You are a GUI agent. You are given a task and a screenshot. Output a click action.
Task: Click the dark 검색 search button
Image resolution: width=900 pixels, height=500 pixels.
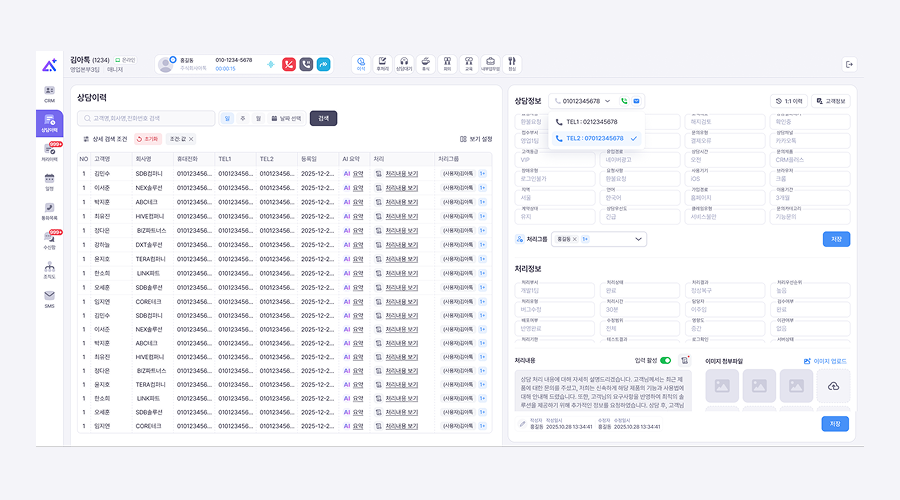click(x=323, y=118)
